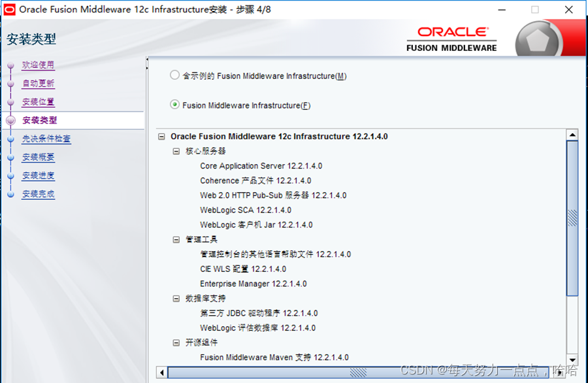Click Oracle Fusion Middleware 12c Infrastructure 12.2.1.4.0 label
The image size is (588, 383).
(x=279, y=136)
